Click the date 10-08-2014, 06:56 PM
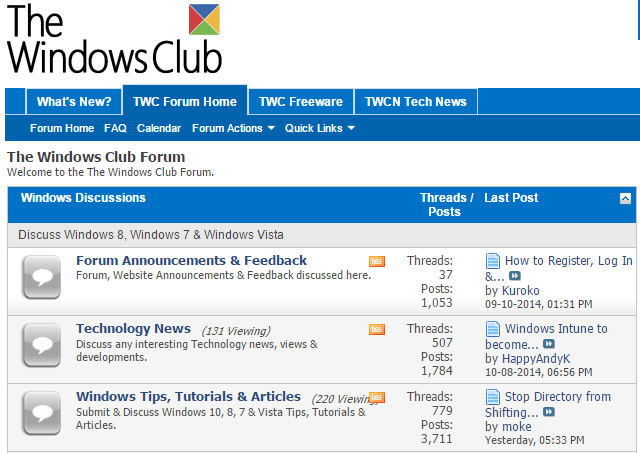This screenshot has height=453, width=640. pyautogui.click(x=539, y=372)
